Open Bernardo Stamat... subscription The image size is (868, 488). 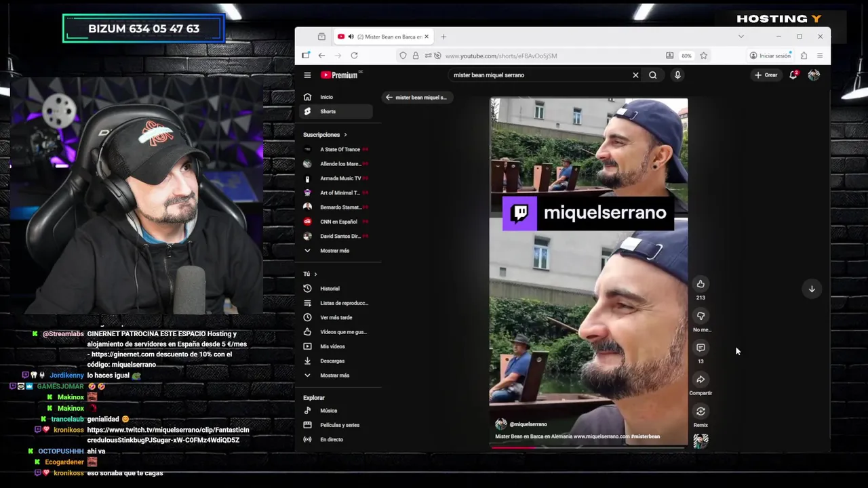click(336, 207)
